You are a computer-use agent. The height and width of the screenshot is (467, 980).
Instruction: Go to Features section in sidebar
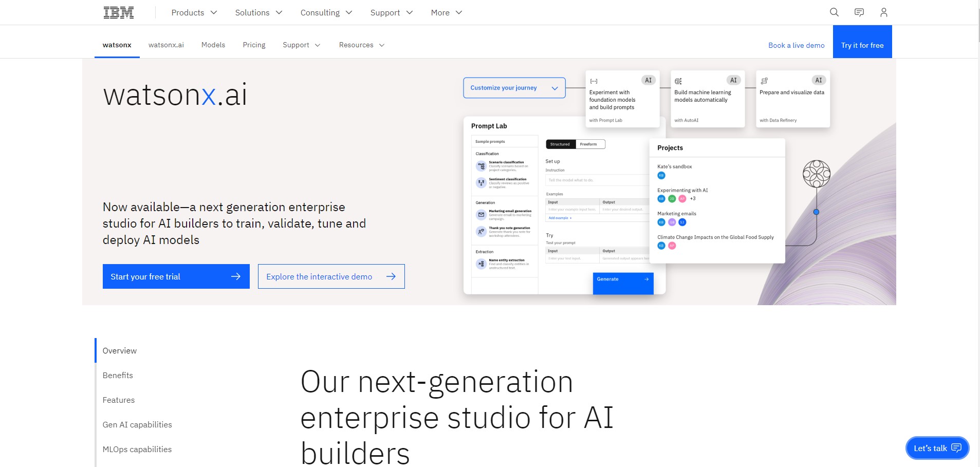click(119, 400)
